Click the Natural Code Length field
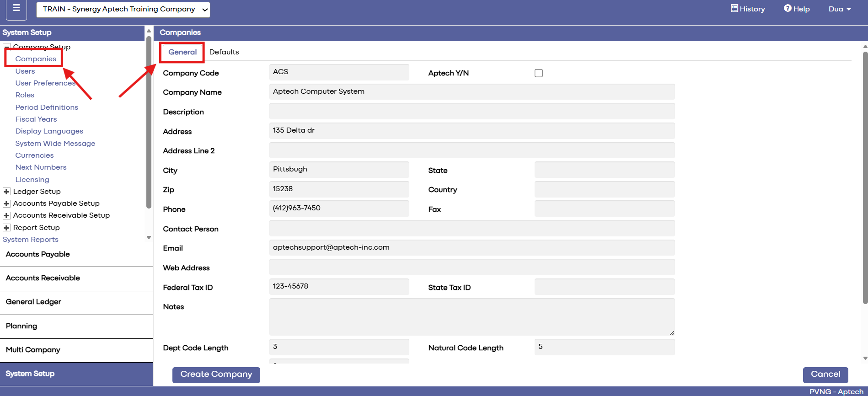The image size is (868, 396). coord(605,347)
